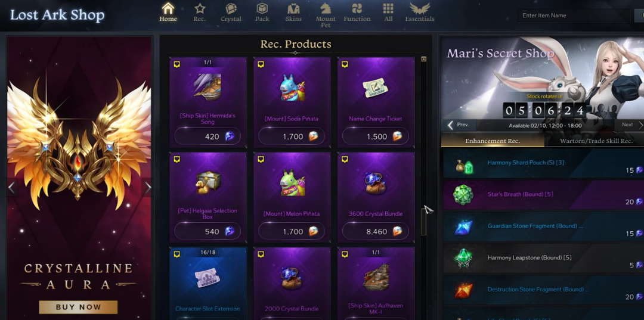Open the Crystal category icon
The height and width of the screenshot is (320, 644).
[x=231, y=8]
